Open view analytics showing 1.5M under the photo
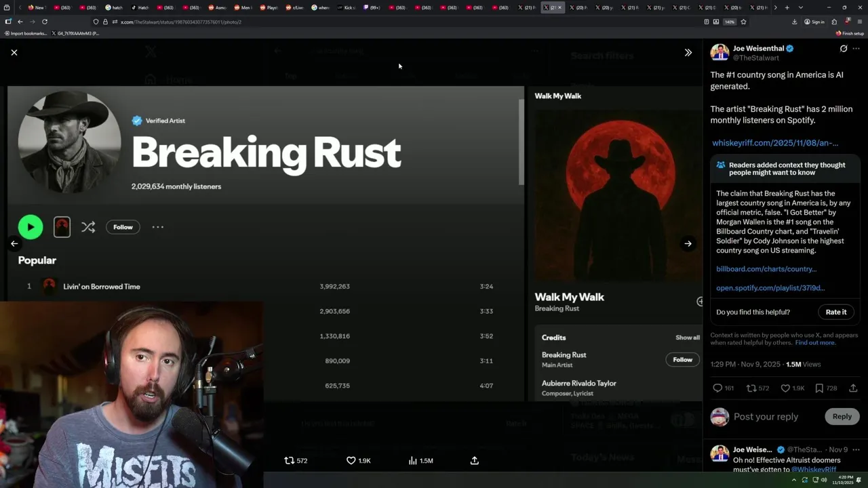868x488 pixels. tap(420, 460)
